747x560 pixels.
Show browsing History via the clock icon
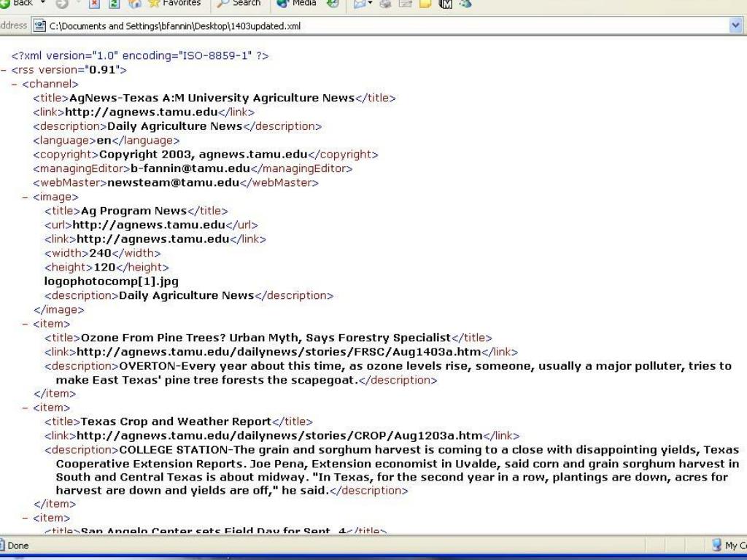(333, 4)
